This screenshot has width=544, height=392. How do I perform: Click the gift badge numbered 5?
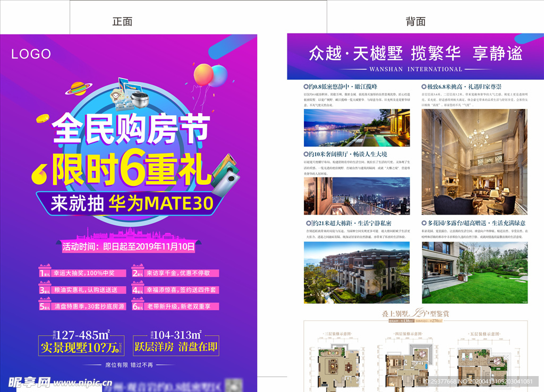point(45,304)
